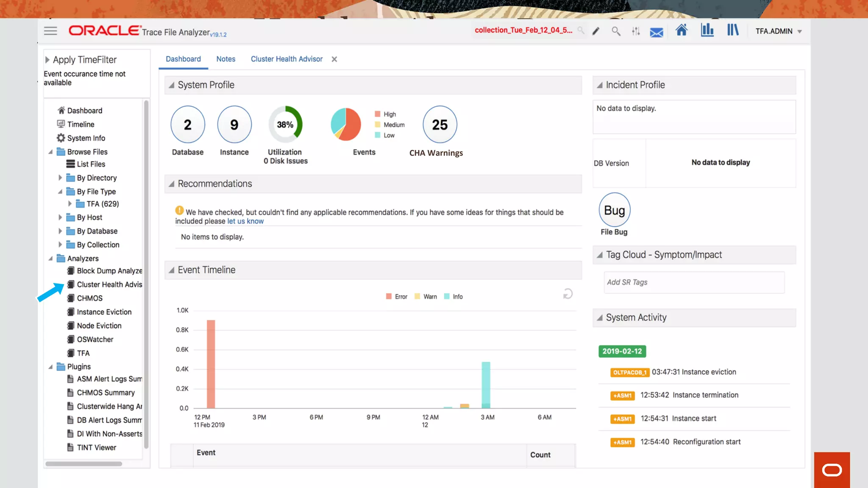The height and width of the screenshot is (488, 868).
Task: Collapse the Plugins tree node
Action: tap(50, 366)
